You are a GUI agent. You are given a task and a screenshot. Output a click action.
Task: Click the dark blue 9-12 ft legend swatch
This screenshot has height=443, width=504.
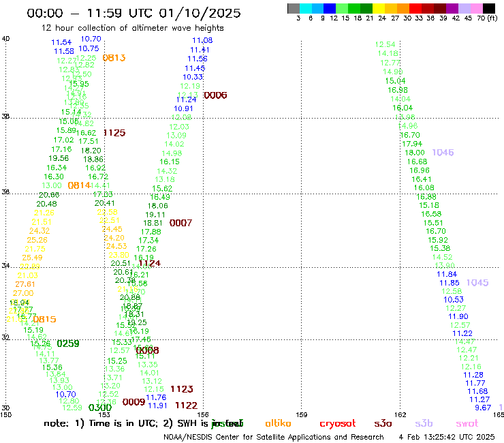click(x=330, y=8)
